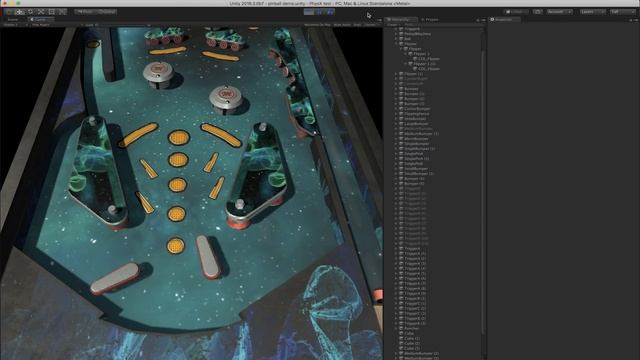Switch to the Hierarchy tab

click(401, 19)
